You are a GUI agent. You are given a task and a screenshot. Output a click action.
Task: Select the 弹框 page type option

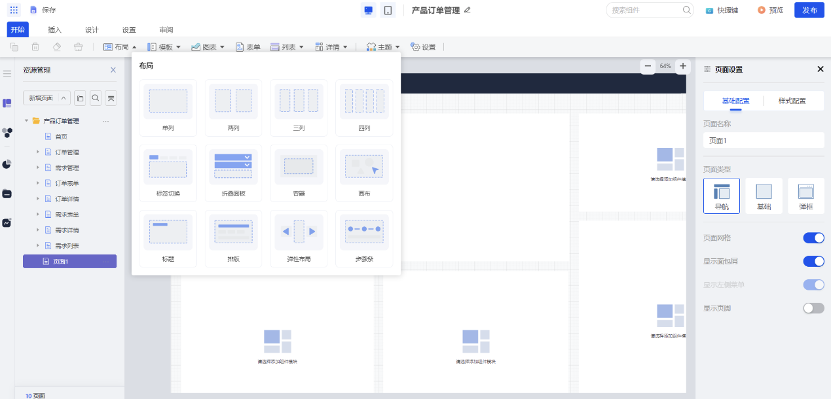[x=806, y=196]
